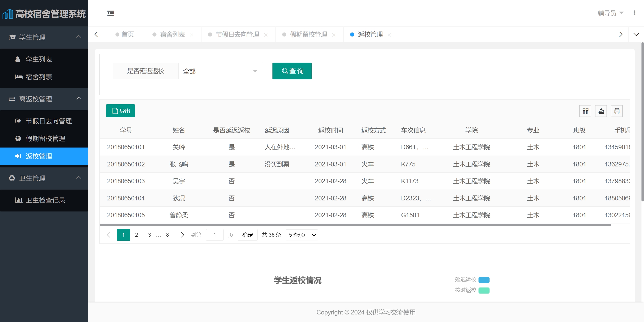Image resolution: width=644 pixels, height=322 pixels.
Task: Go to page 8
Action: pyautogui.click(x=167, y=235)
